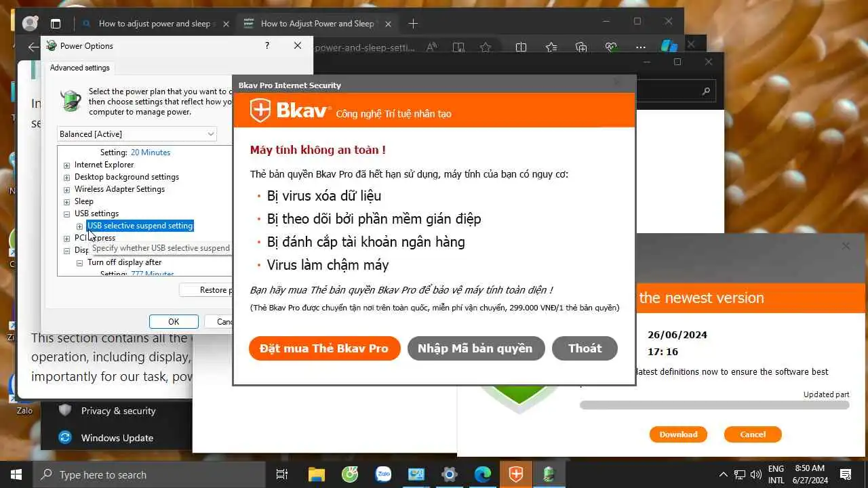The image size is (868, 488).
Task: Expand Desktop background settings node
Action: point(66,178)
